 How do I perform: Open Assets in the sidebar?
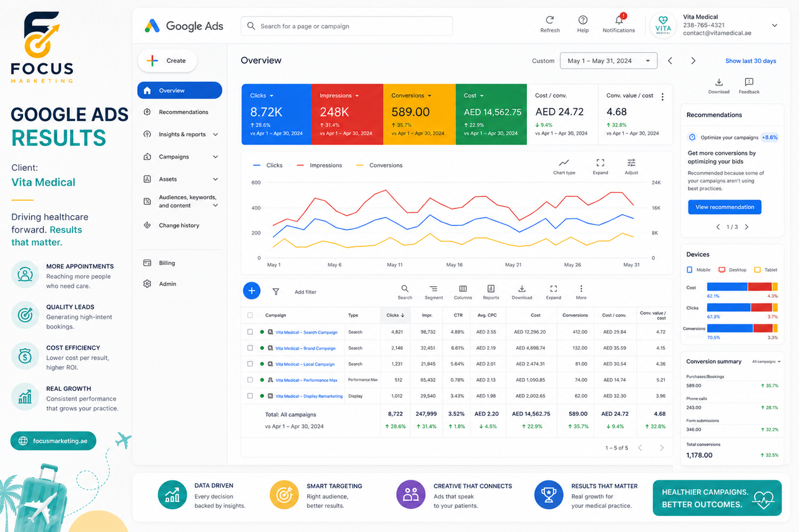click(x=180, y=179)
